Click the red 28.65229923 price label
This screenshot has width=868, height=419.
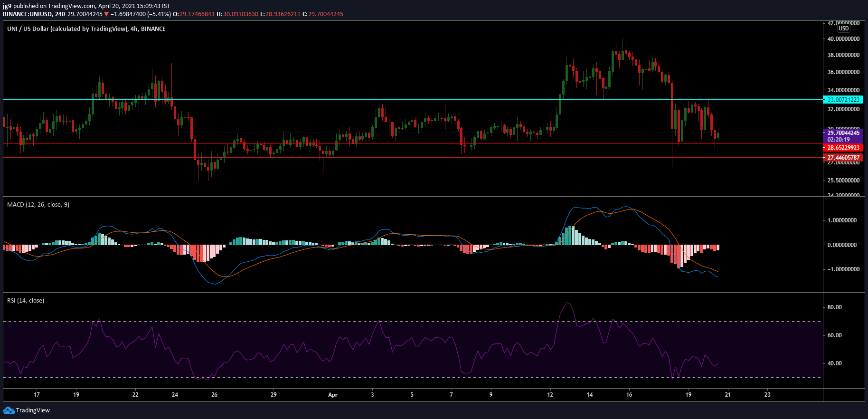tap(843, 148)
